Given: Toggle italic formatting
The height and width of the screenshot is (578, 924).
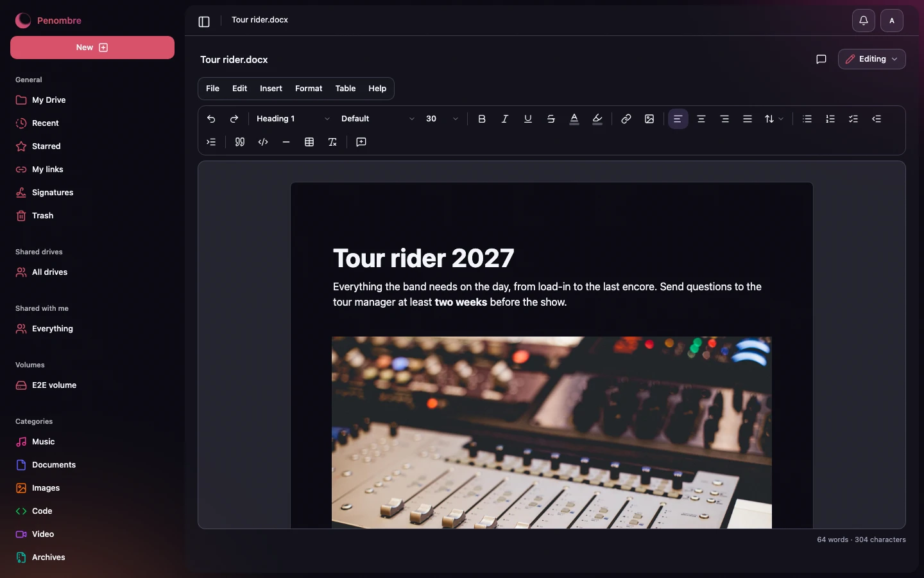Looking at the screenshot, I should pos(505,119).
